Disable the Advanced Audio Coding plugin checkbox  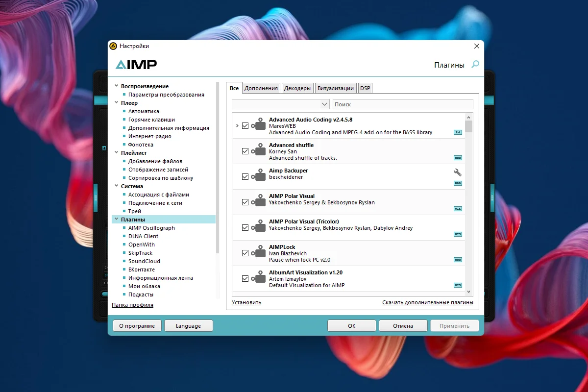coord(245,126)
